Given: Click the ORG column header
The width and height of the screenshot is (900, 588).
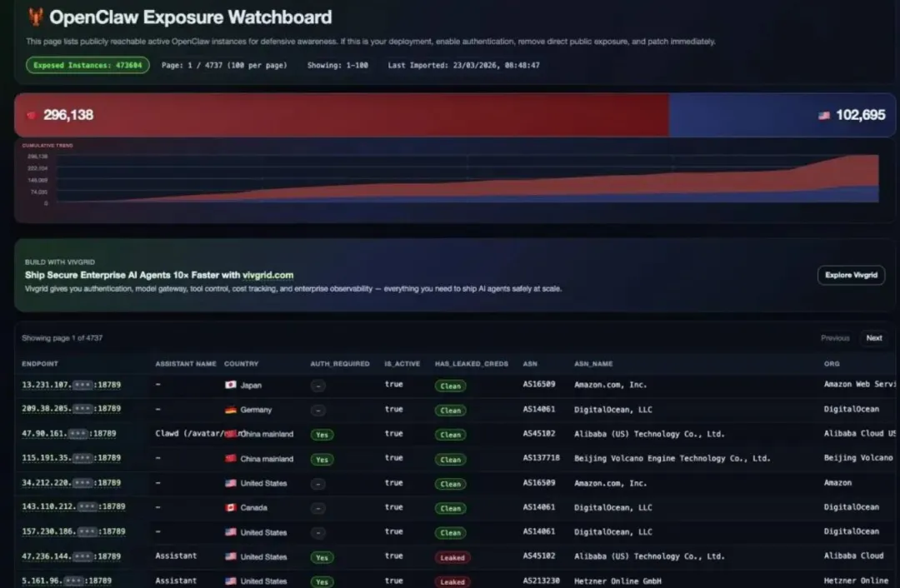Looking at the screenshot, I should click(832, 364).
